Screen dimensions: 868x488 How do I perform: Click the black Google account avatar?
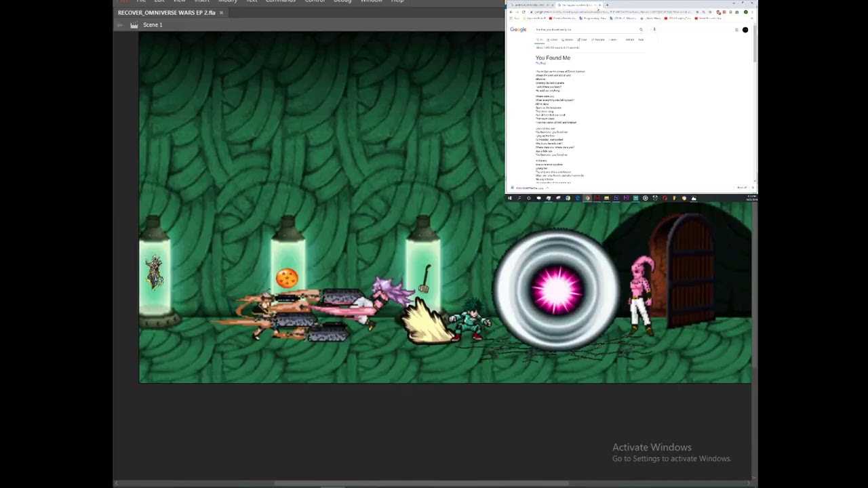pos(745,30)
